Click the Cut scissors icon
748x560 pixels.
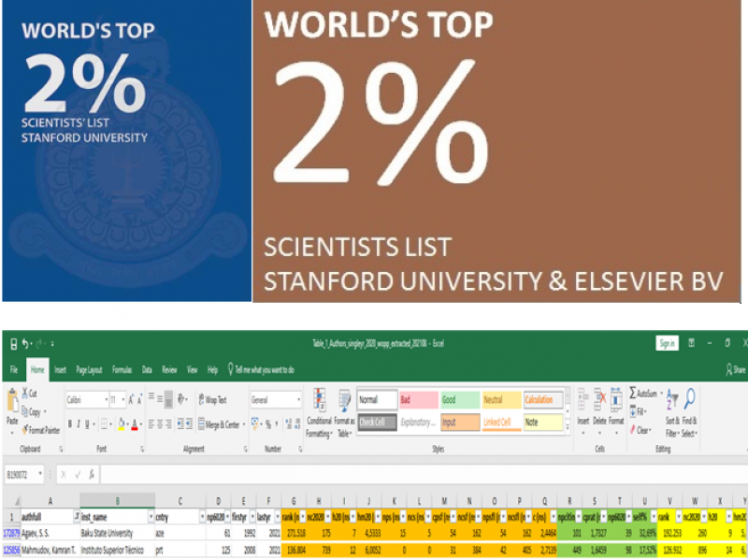25,393
